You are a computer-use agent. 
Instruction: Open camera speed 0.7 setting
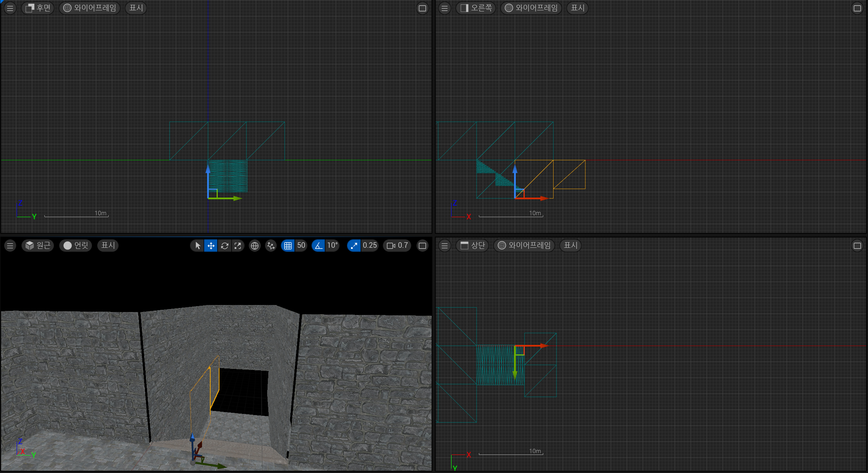397,246
